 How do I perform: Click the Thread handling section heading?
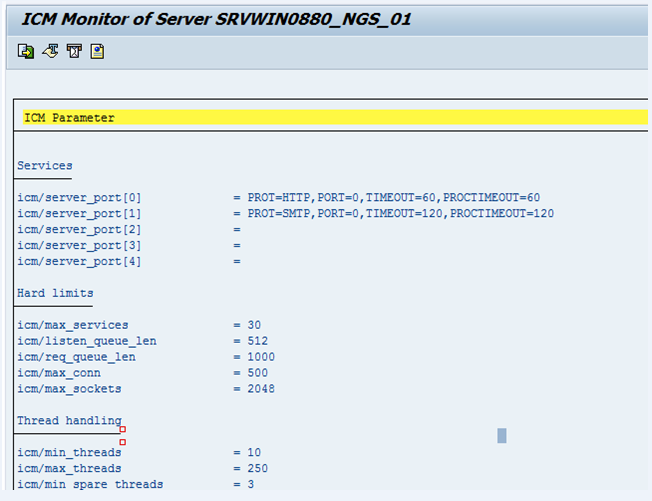(x=69, y=421)
